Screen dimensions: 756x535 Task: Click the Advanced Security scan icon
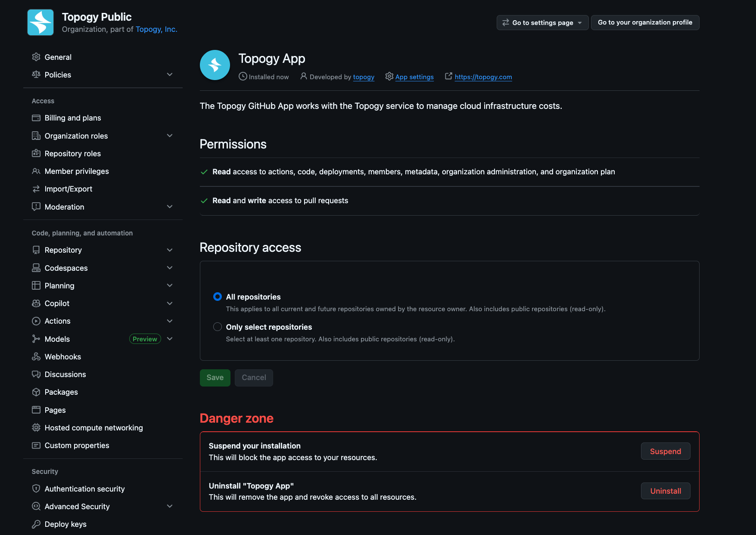click(x=36, y=507)
